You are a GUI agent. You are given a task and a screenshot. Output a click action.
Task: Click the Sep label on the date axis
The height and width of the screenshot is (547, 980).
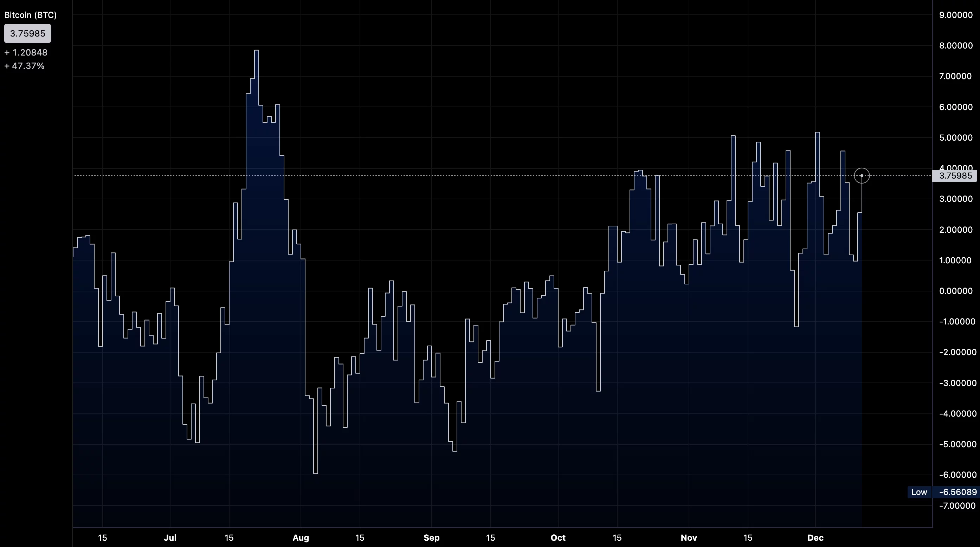pyautogui.click(x=431, y=538)
